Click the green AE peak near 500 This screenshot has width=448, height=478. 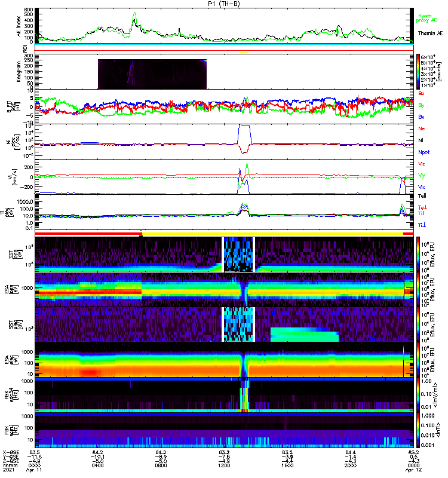click(135, 13)
